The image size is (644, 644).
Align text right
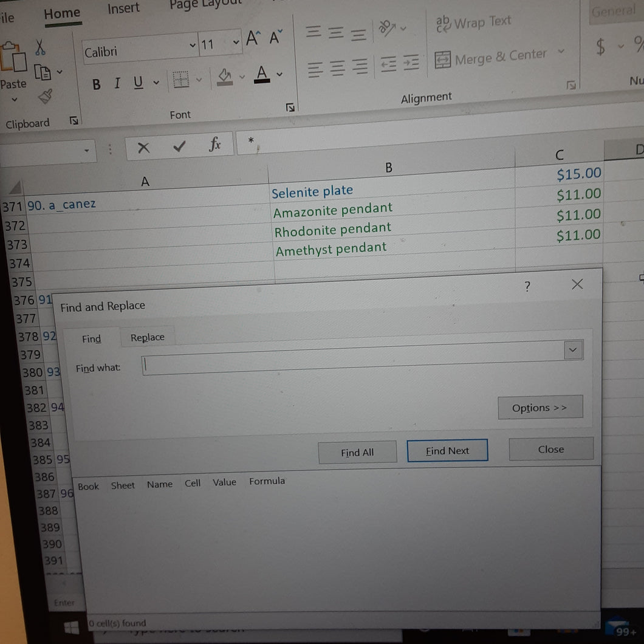pyautogui.click(x=360, y=66)
